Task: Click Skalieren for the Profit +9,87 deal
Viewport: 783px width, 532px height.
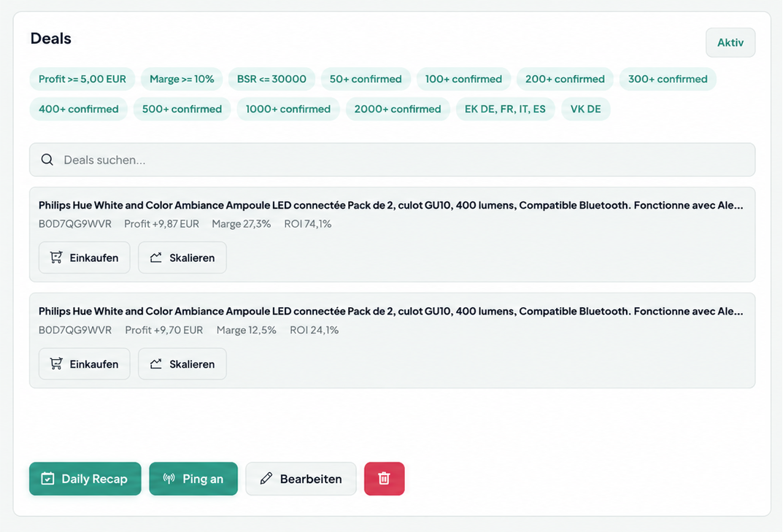Action: tap(182, 258)
